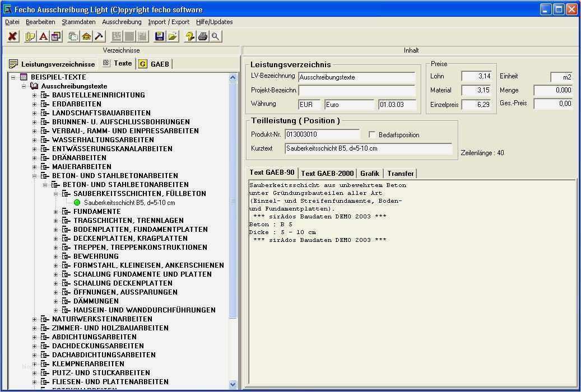581x392 pixels.
Task: Click the yellow question mark help icon
Action: click(190, 36)
